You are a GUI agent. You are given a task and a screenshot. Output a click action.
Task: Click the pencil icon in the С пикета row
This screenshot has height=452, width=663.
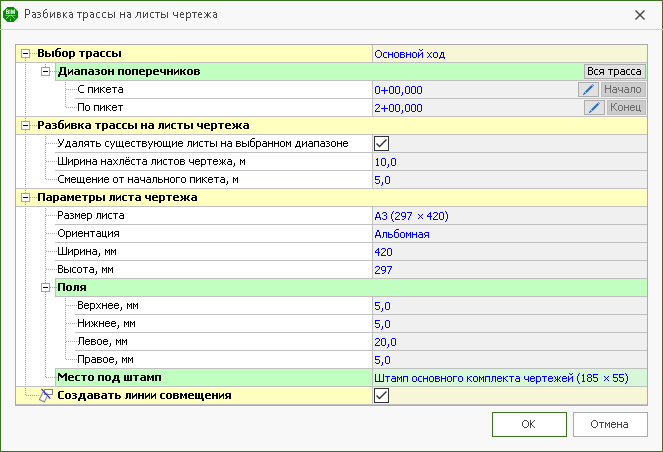coord(590,90)
